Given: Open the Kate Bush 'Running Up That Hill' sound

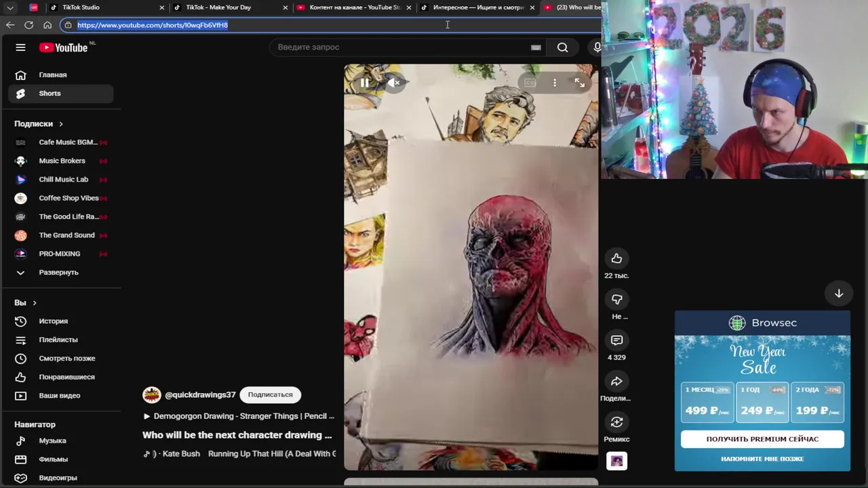Looking at the screenshot, I should [x=239, y=454].
